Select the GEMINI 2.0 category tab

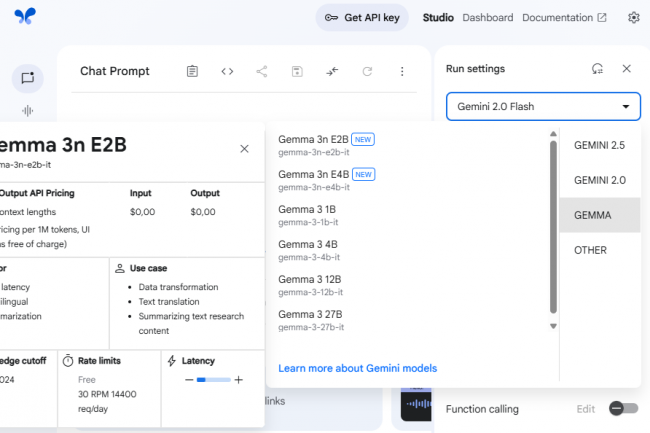(599, 180)
